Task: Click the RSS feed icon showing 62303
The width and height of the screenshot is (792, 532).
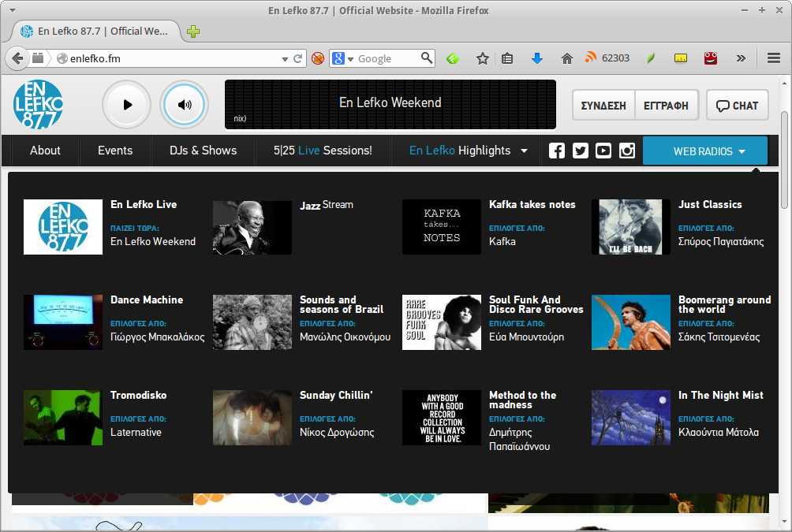Action: tap(591, 58)
